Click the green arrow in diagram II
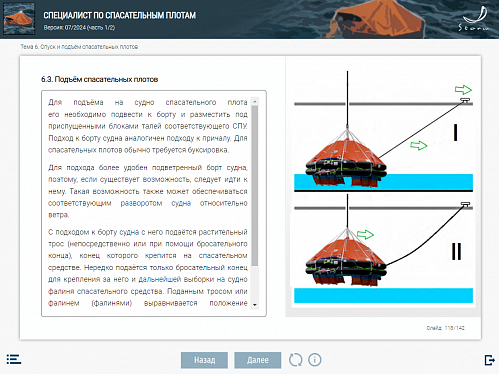Screen dimensions: 499x374 coord(365,234)
